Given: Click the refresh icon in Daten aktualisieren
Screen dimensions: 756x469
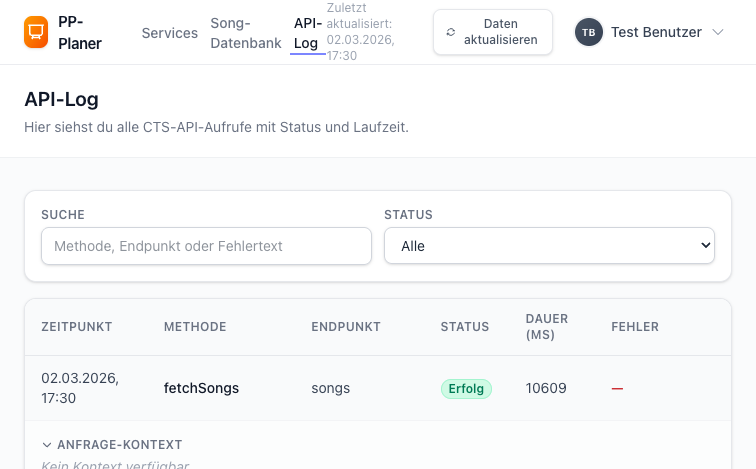Looking at the screenshot, I should coord(451,32).
